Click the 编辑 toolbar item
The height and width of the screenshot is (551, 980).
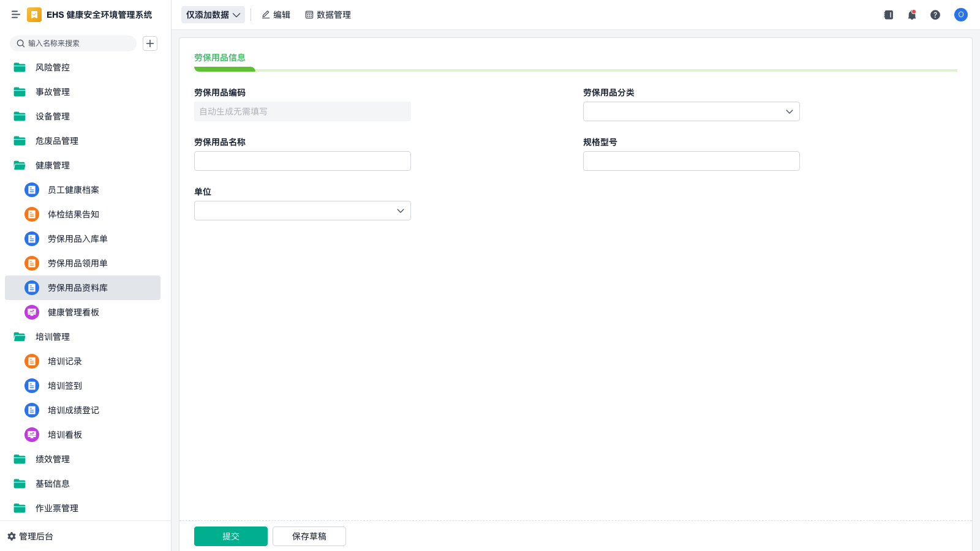(x=276, y=15)
